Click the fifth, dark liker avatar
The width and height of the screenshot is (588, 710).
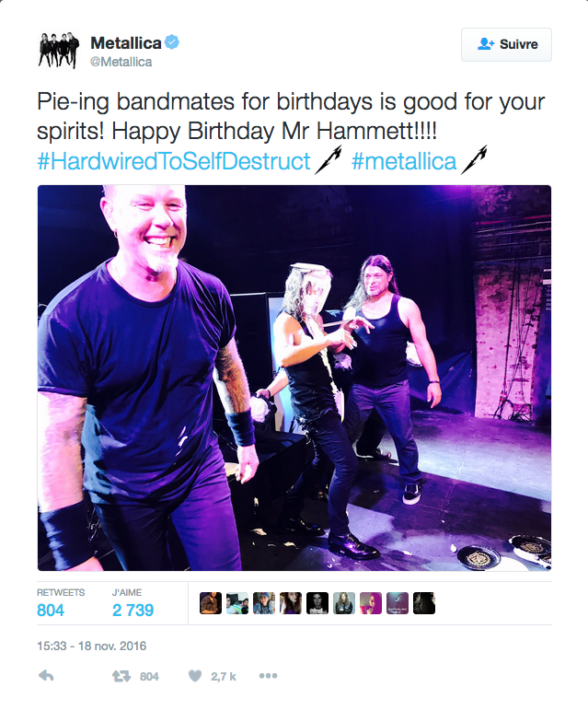tap(317, 603)
